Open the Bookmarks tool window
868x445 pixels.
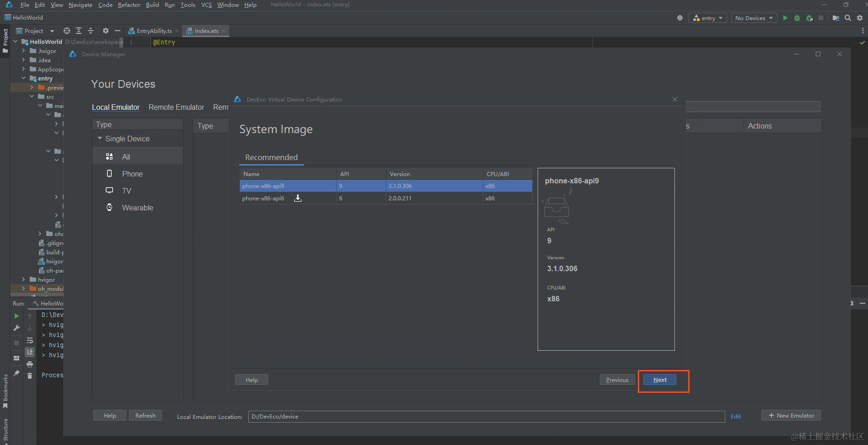tap(5, 391)
